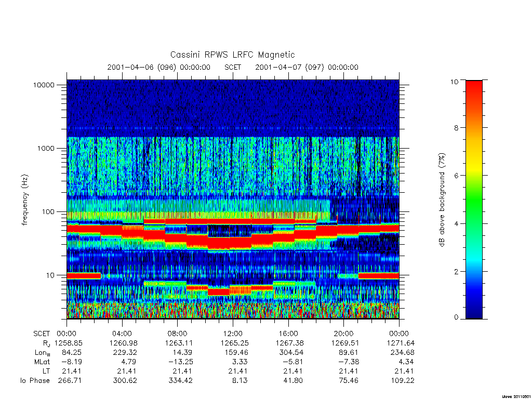Click the start date 2001-04-06 (096) text
Image resolution: width=532 pixels, height=399 pixels.
(142, 67)
